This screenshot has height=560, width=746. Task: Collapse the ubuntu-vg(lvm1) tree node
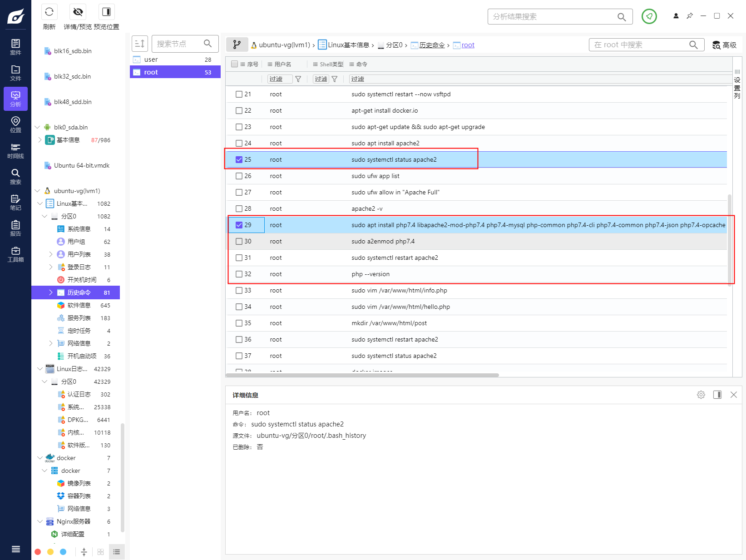38,191
